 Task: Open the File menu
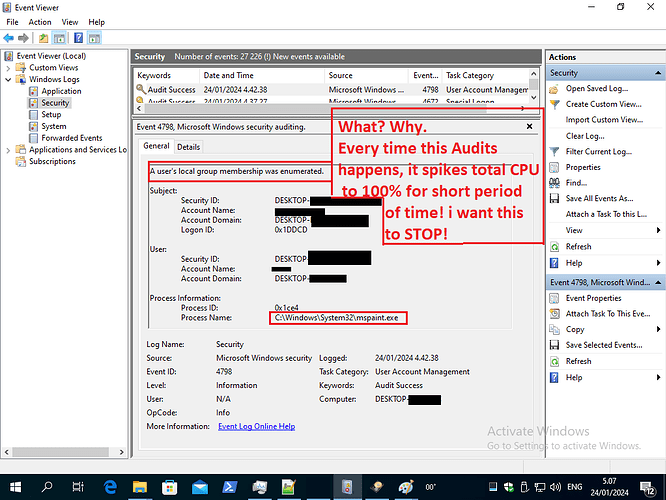tap(12, 22)
